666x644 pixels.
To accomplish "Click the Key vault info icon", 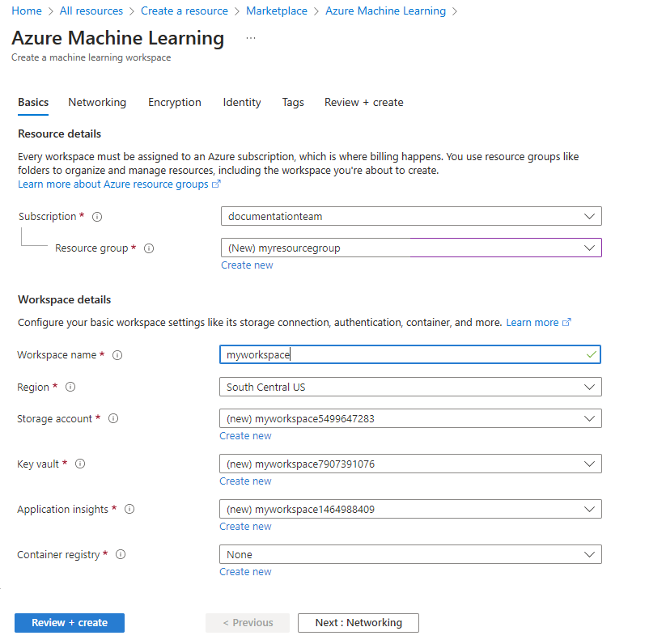I will click(x=78, y=464).
